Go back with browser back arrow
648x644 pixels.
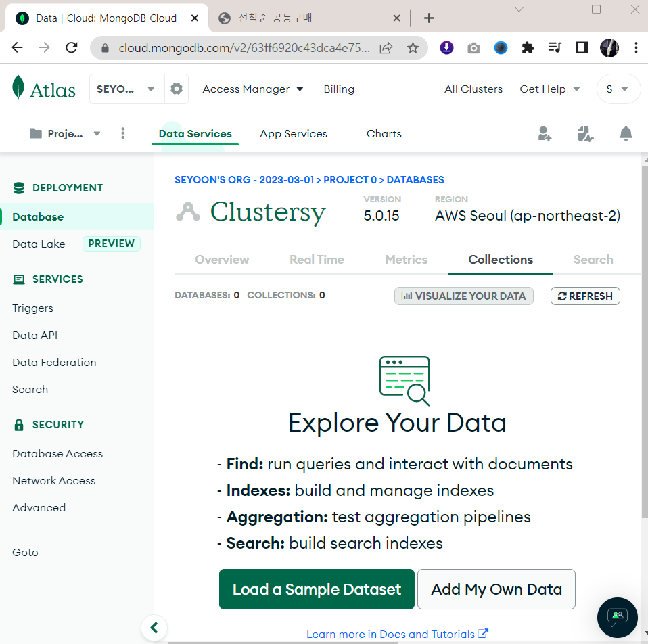[x=18, y=48]
